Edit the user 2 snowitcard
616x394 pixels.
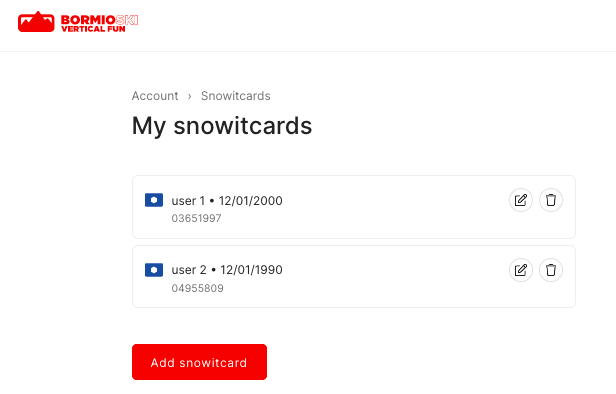[521, 270]
